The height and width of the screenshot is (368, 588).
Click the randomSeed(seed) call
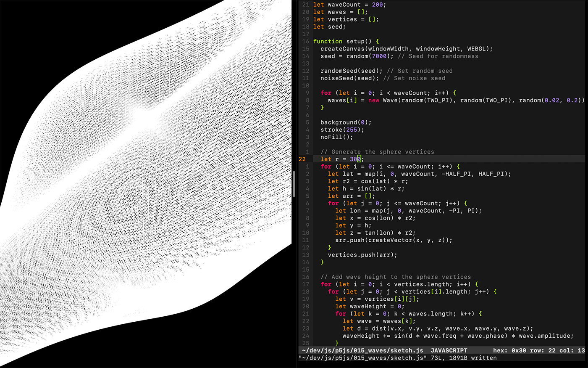pos(352,71)
